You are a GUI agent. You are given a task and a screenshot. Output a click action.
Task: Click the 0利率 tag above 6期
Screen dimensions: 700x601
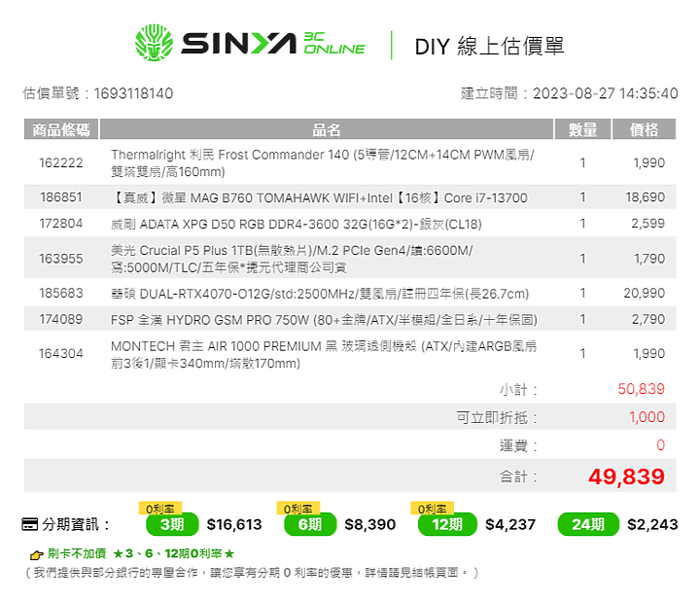[298, 509]
